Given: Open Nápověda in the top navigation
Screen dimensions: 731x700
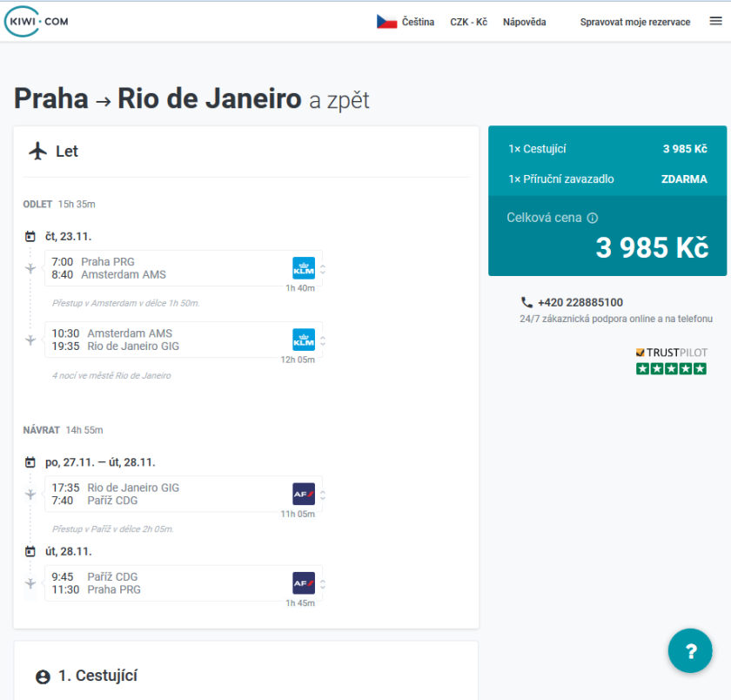Looking at the screenshot, I should coord(524,22).
